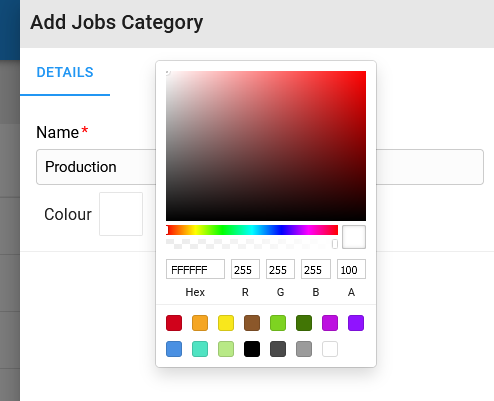Choose the light green preset swatch
The width and height of the screenshot is (494, 401).
point(278,323)
